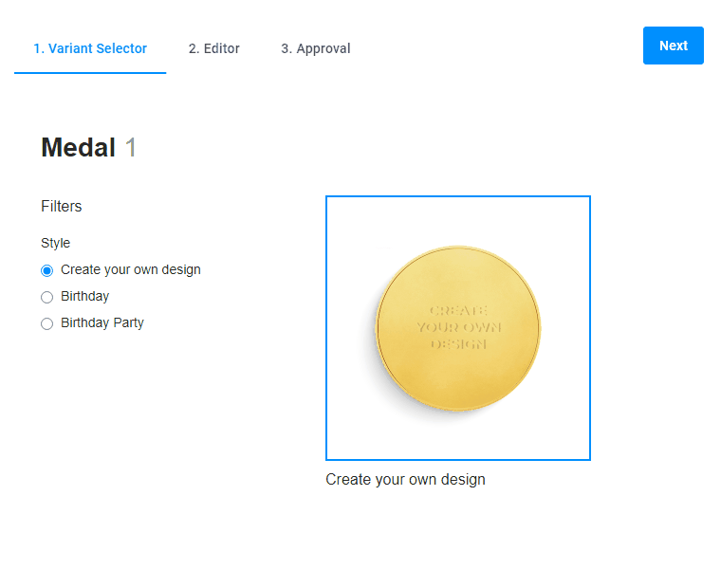Switch to the Editor tab
The image size is (721, 588).
tap(213, 48)
